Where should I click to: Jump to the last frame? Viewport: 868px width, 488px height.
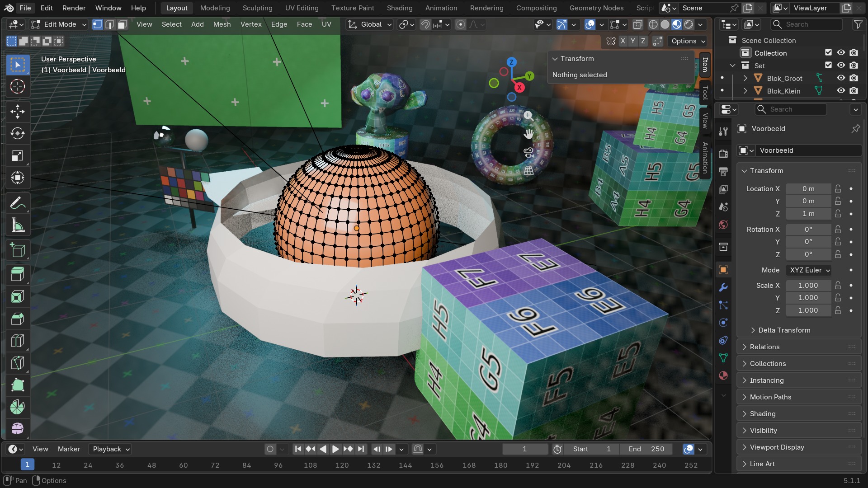tap(361, 449)
